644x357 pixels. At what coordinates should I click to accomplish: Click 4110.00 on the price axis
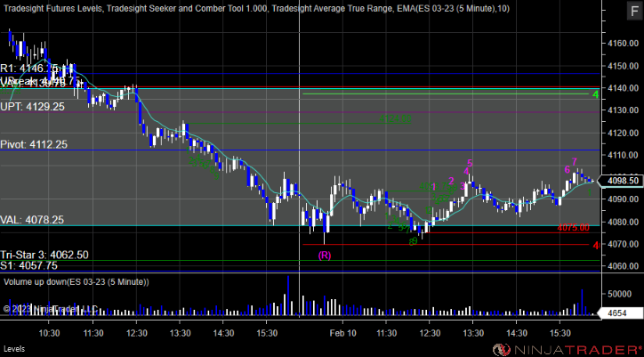[x=624, y=155]
